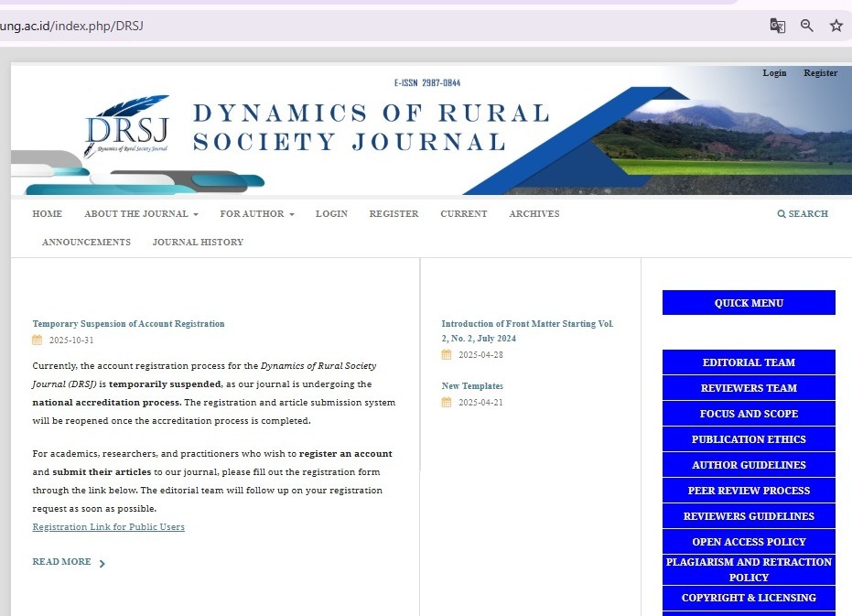The height and width of the screenshot is (616, 852).
Task: Click the arrow chevron after READ MORE
Action: pos(102,564)
